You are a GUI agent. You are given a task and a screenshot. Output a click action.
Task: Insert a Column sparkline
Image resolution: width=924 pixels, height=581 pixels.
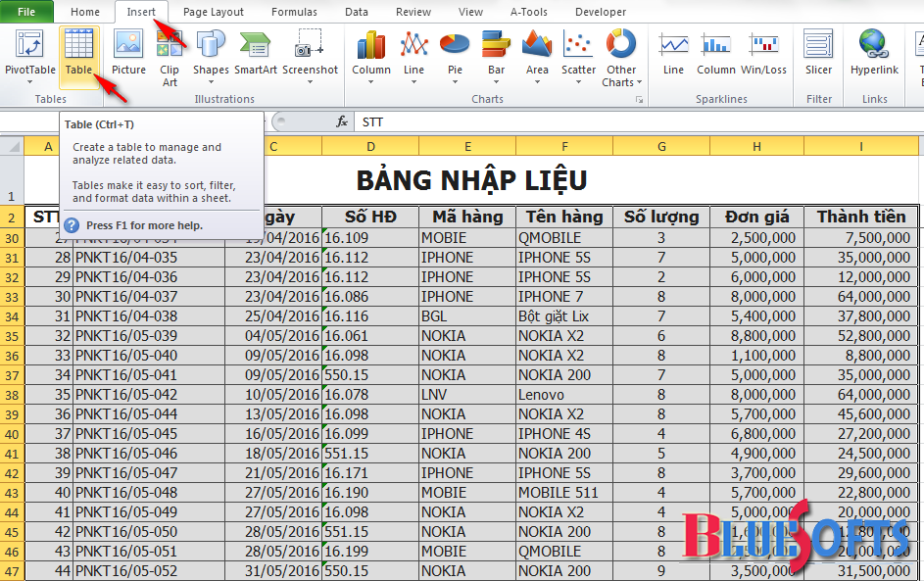click(716, 53)
